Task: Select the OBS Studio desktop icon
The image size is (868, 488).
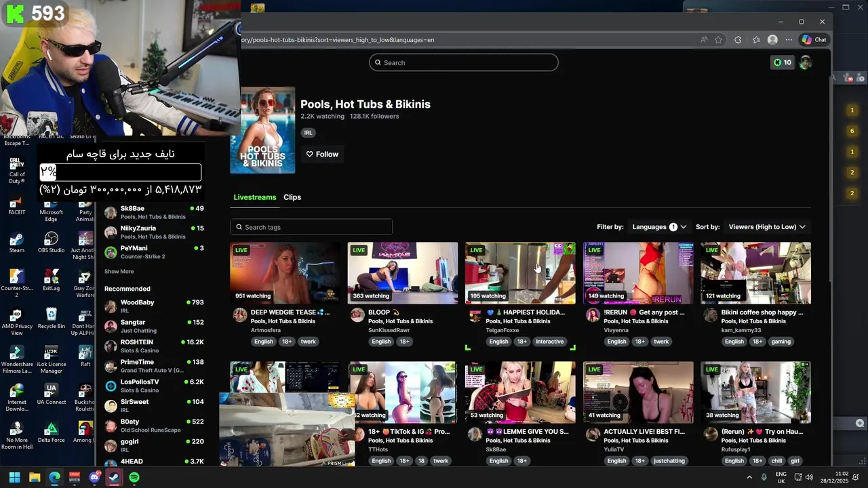Action: (x=51, y=243)
